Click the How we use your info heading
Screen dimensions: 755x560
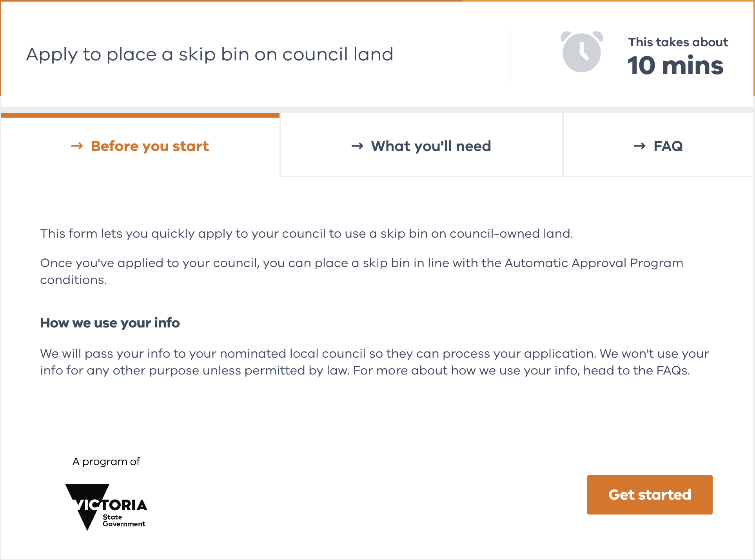coord(110,323)
